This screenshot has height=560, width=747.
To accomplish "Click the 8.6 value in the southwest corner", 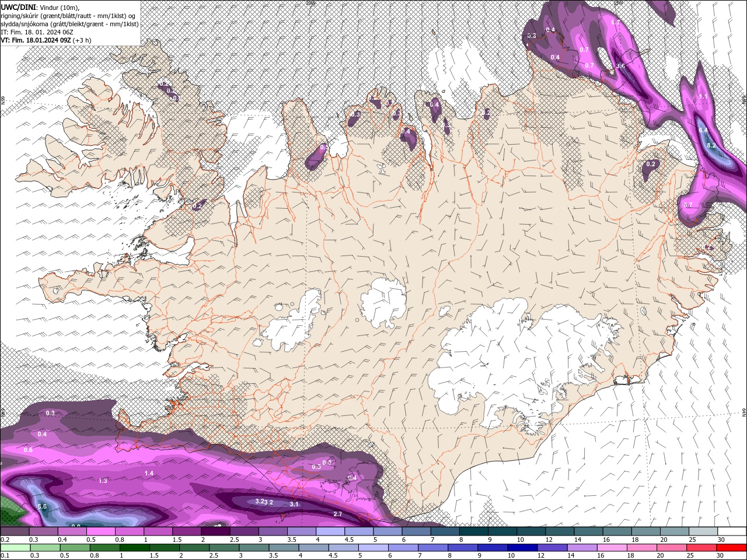I will pyautogui.click(x=42, y=506).
